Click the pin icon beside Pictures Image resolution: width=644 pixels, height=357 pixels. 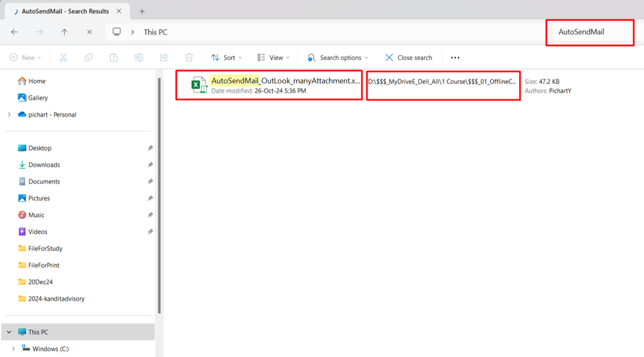pos(150,198)
